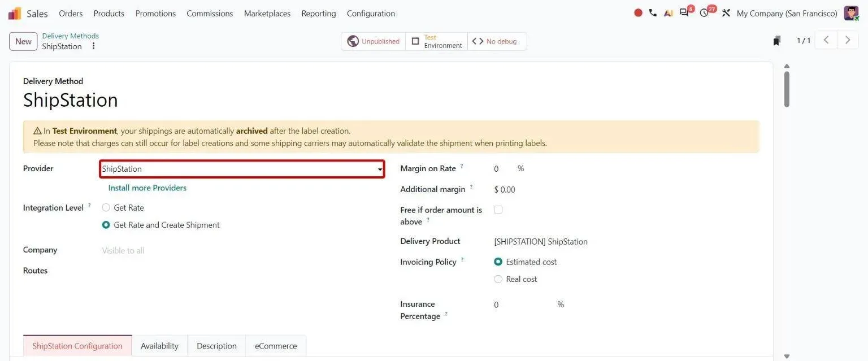Viewport: 868px width, 361px height.
Task: Open the Orders menu
Action: (x=71, y=13)
